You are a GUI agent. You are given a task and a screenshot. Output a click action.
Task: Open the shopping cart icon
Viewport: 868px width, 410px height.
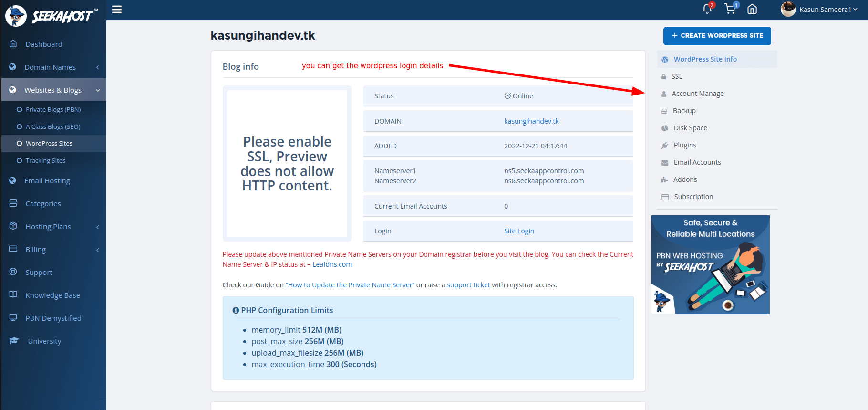pyautogui.click(x=730, y=9)
